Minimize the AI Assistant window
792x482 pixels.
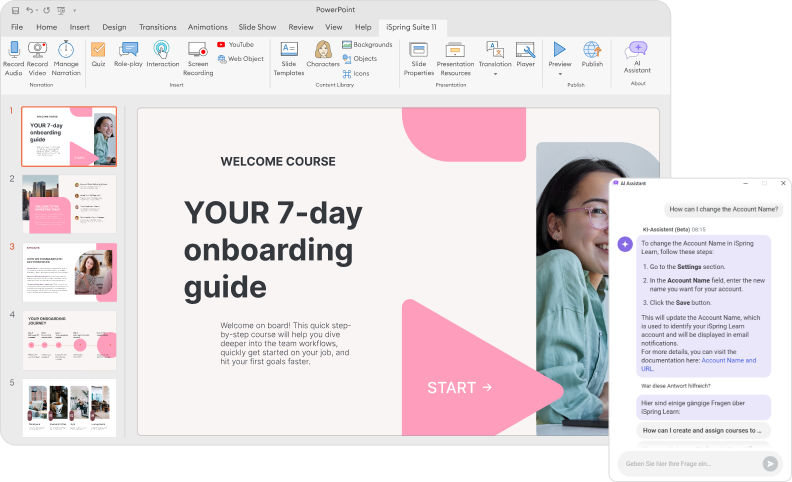[746, 183]
